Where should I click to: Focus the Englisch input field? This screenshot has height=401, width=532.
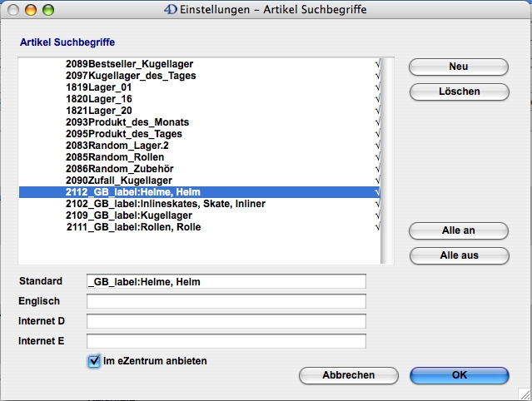226,301
